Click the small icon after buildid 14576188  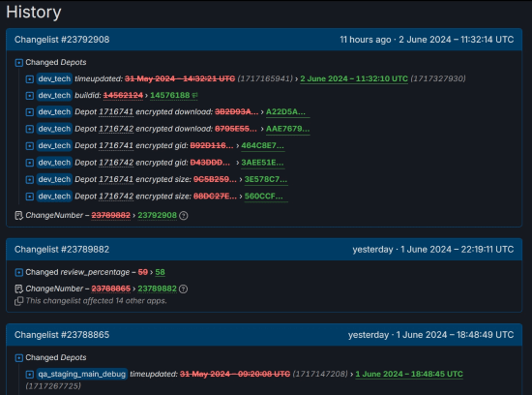coord(195,96)
